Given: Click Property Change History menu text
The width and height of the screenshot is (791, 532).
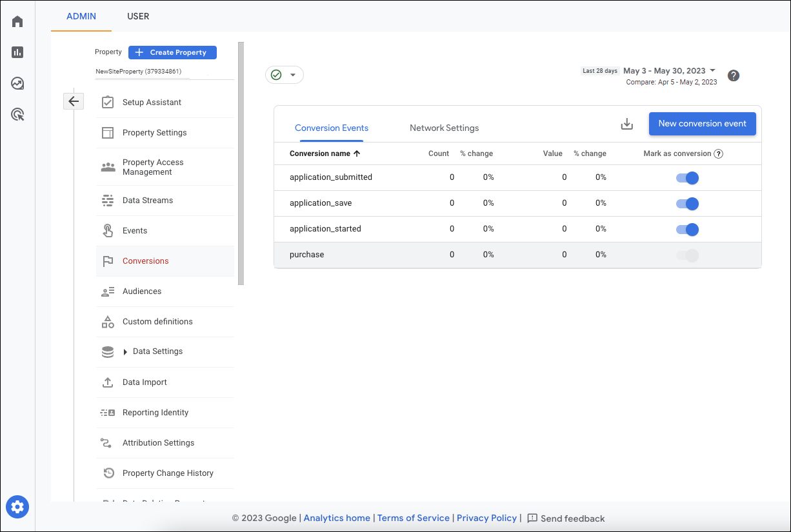Looking at the screenshot, I should tap(168, 473).
